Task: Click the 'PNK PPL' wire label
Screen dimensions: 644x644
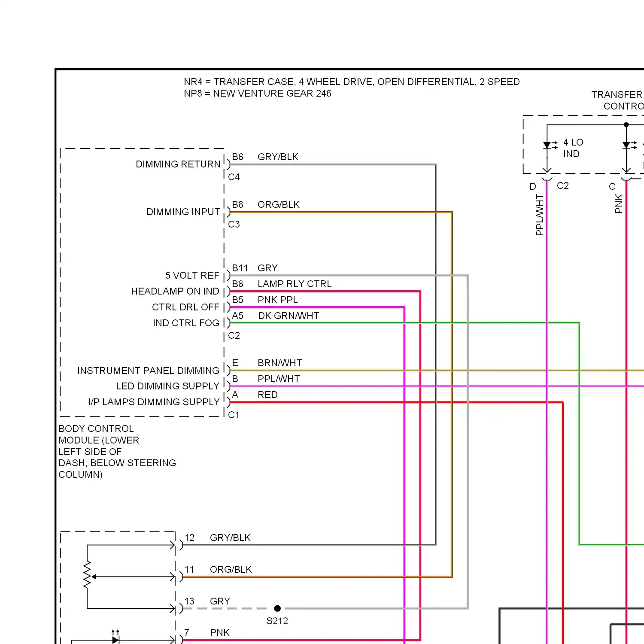Action: [x=278, y=300]
